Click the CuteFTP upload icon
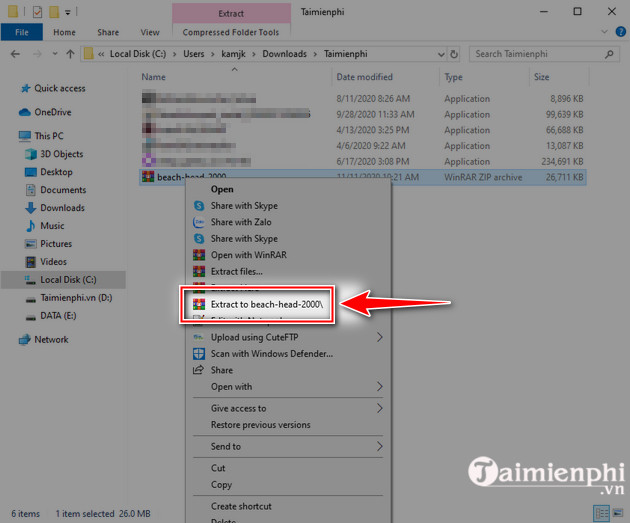Viewport: 630px width, 523px height. pyautogui.click(x=199, y=338)
